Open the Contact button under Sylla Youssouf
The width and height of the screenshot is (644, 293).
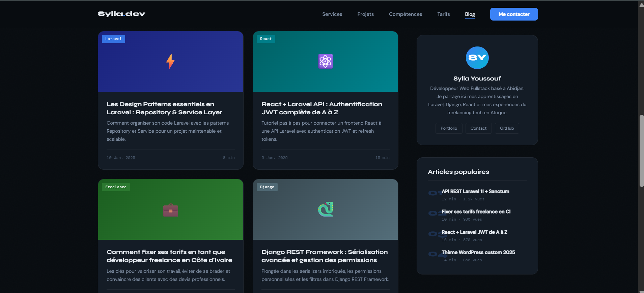pyautogui.click(x=478, y=128)
